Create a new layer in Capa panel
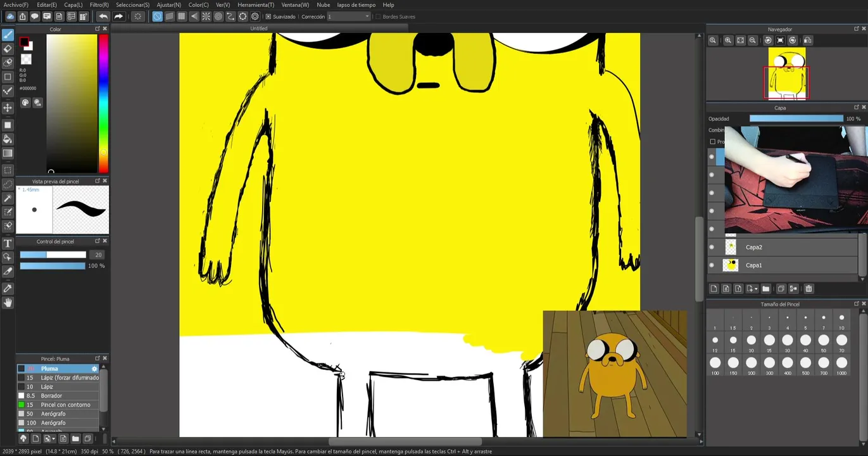868x456 pixels. 714,289
